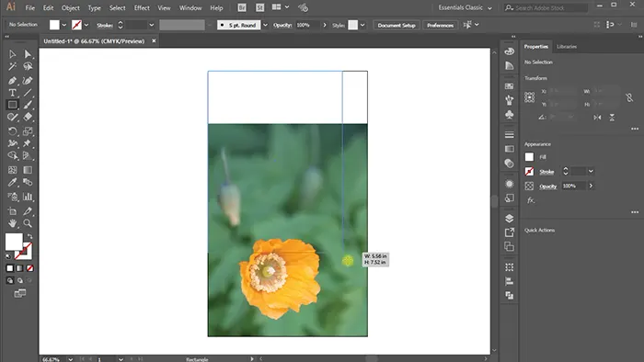This screenshot has width=644, height=362.
Task: Open the fx effects button
Action: (x=531, y=200)
